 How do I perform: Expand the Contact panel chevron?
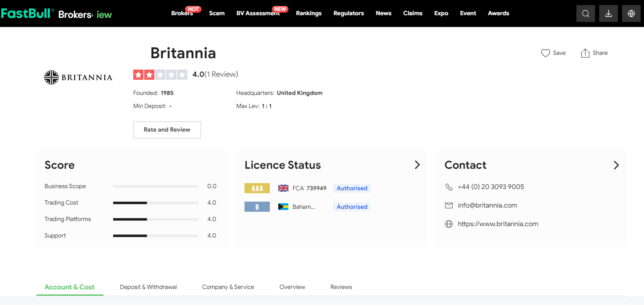616,165
